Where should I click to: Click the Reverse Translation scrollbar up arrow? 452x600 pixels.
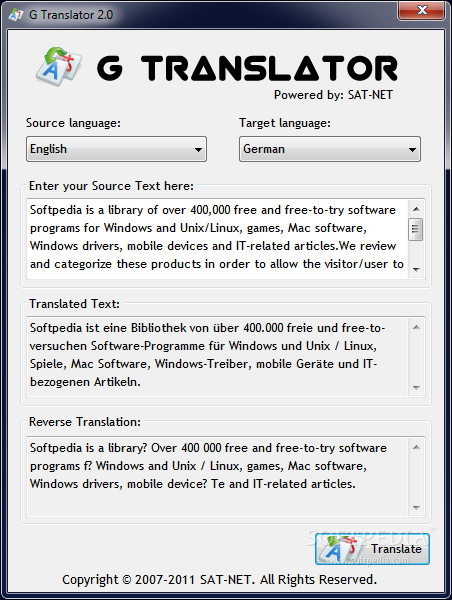pos(416,447)
